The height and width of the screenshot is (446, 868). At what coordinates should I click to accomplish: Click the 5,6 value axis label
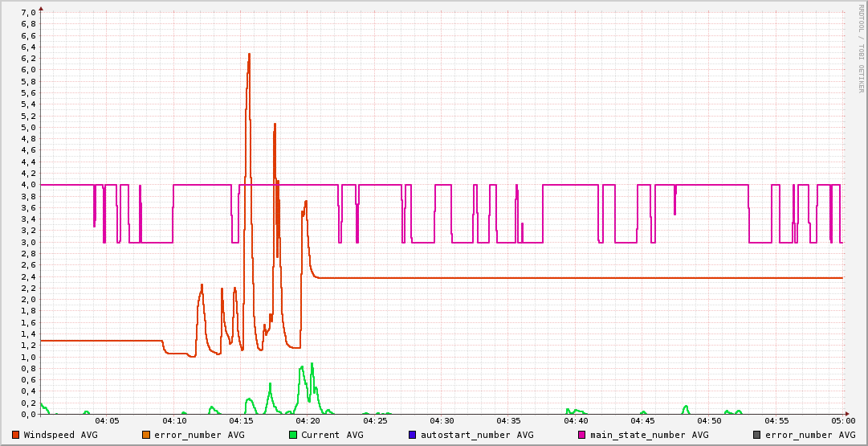[28, 92]
